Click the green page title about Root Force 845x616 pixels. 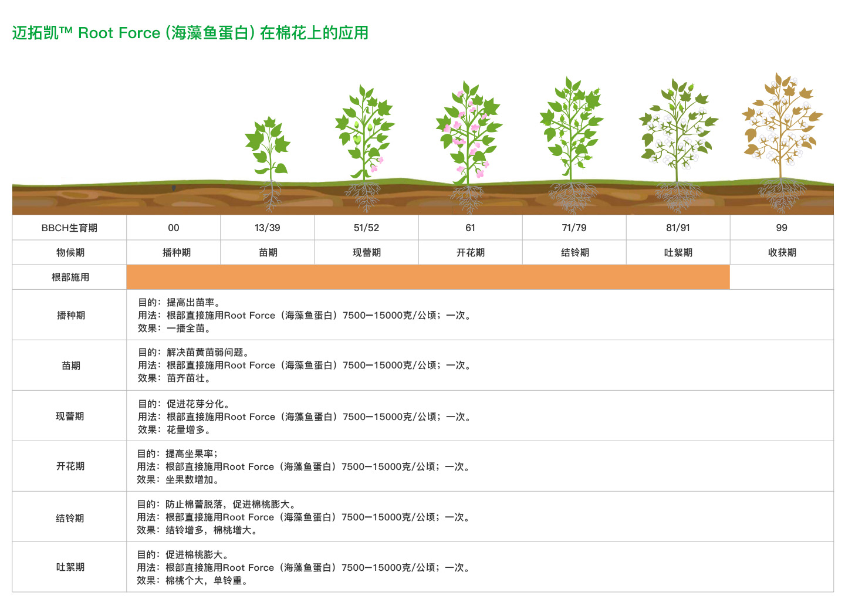click(190, 33)
